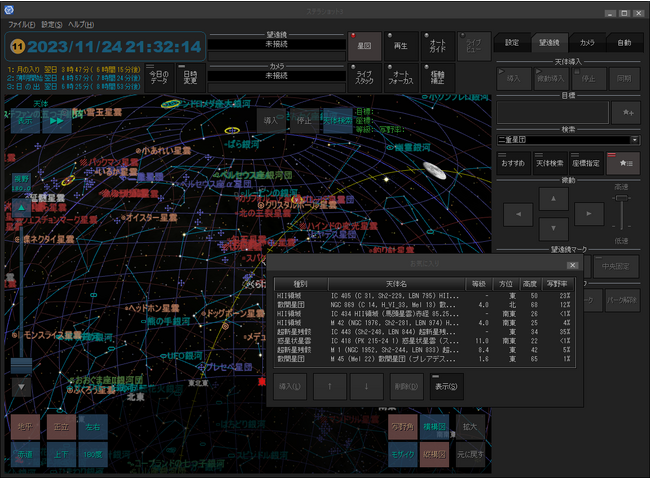This screenshot has height=478, width=650.
Task: Open the 日時変更 date change panel
Action: 190,78
